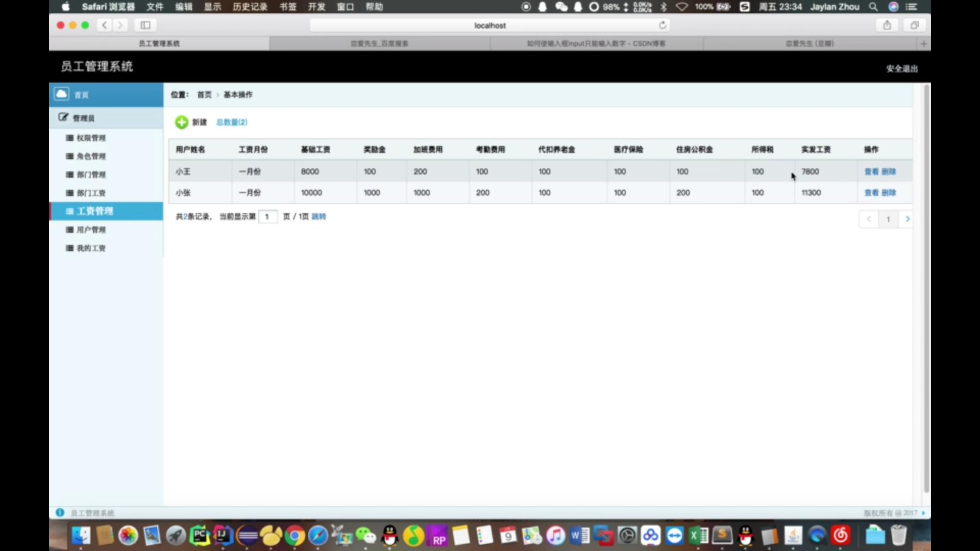The image size is (980, 551).
Task: Show all tabs overview button
Action: coord(914,25)
